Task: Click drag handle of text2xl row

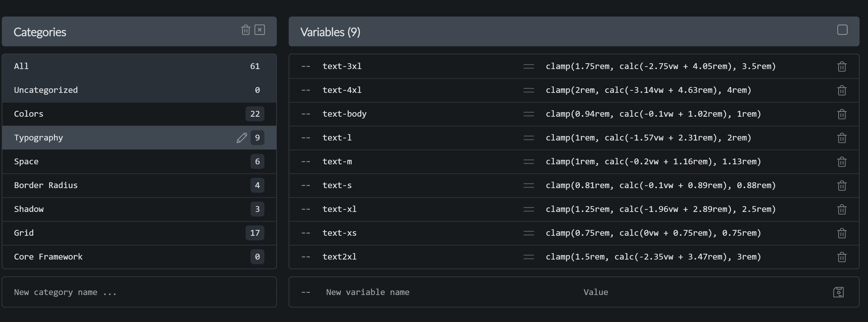Action: point(529,257)
